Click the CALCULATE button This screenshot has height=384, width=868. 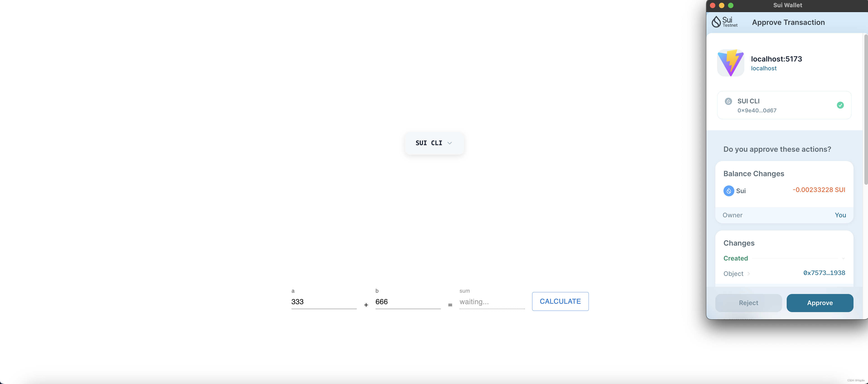[560, 301]
